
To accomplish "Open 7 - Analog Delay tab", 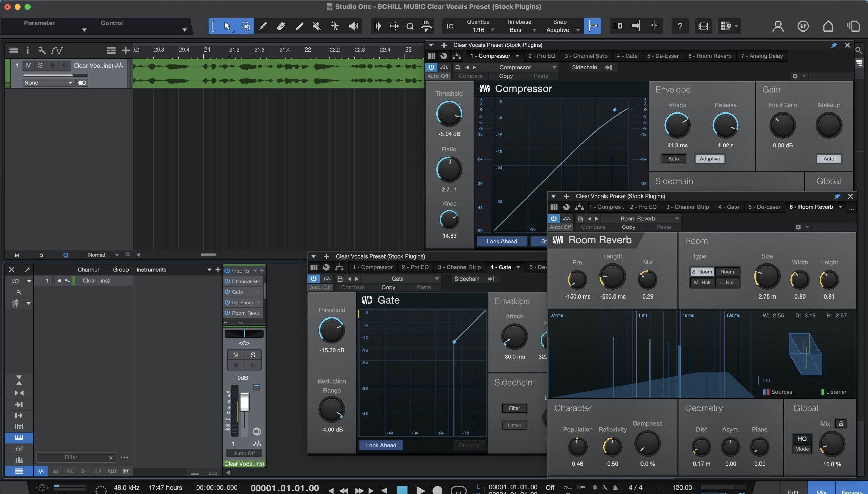I will pos(762,56).
